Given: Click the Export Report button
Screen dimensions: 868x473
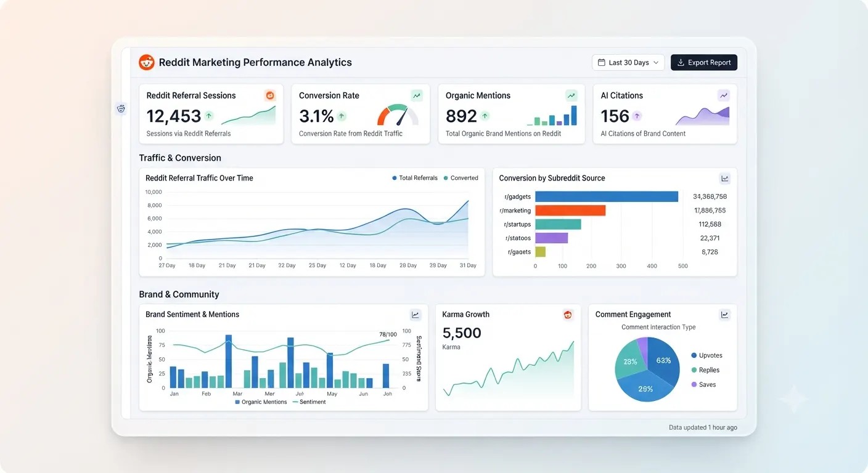Looking at the screenshot, I should (704, 62).
